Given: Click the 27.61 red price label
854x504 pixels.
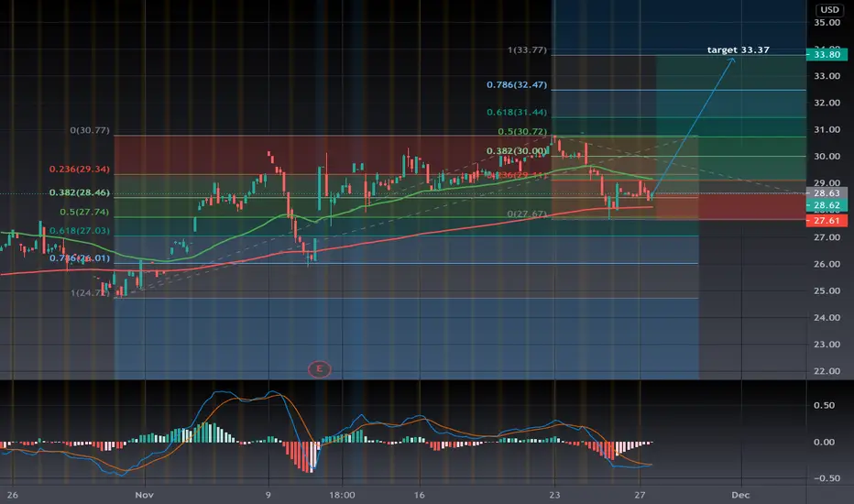Looking at the screenshot, I should [x=827, y=221].
